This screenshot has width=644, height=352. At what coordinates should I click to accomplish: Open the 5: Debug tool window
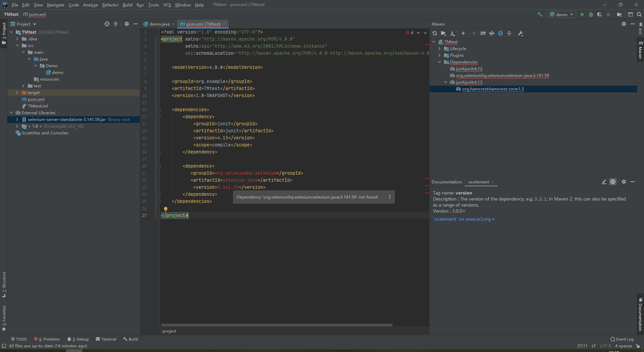[x=78, y=339]
